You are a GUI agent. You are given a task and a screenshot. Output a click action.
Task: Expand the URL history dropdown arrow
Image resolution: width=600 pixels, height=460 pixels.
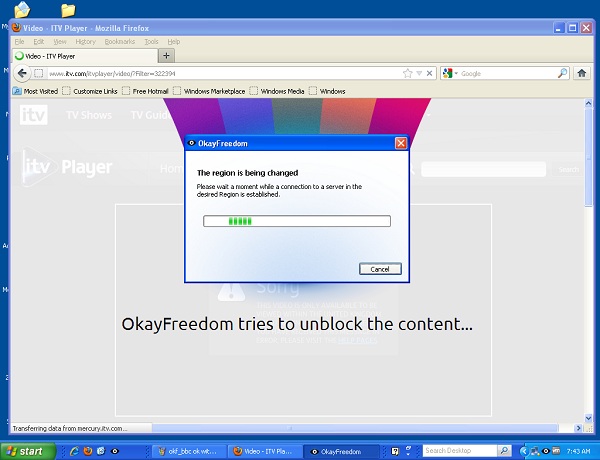[x=419, y=73]
